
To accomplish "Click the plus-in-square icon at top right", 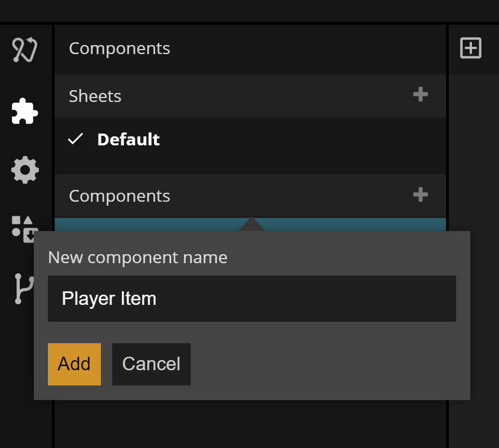I will tap(471, 48).
